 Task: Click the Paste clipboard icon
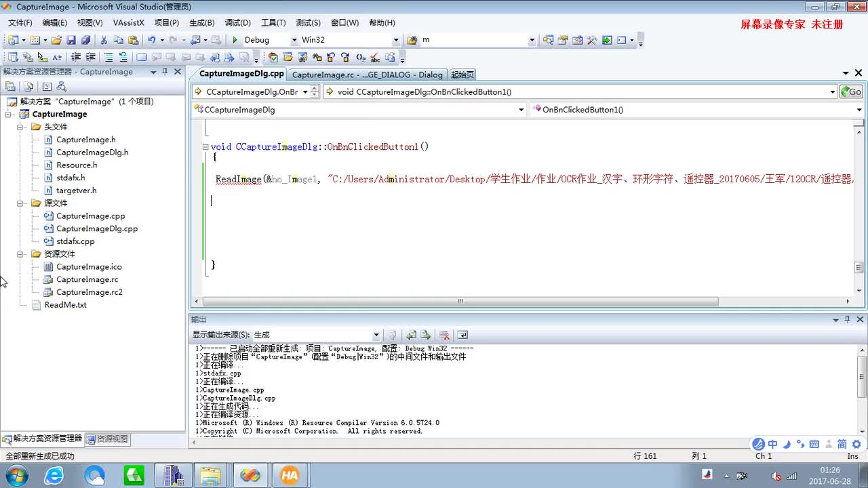coord(133,40)
